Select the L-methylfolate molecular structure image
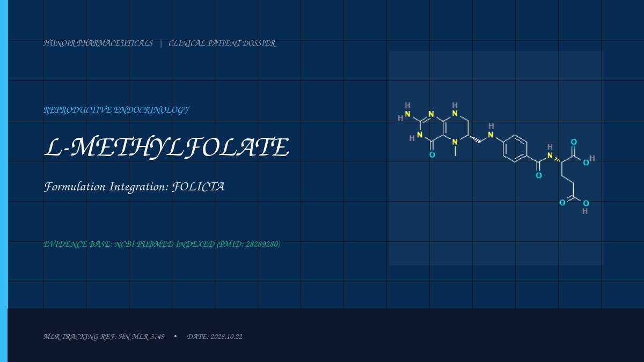Image resolution: width=644 pixels, height=362 pixels. [496, 158]
